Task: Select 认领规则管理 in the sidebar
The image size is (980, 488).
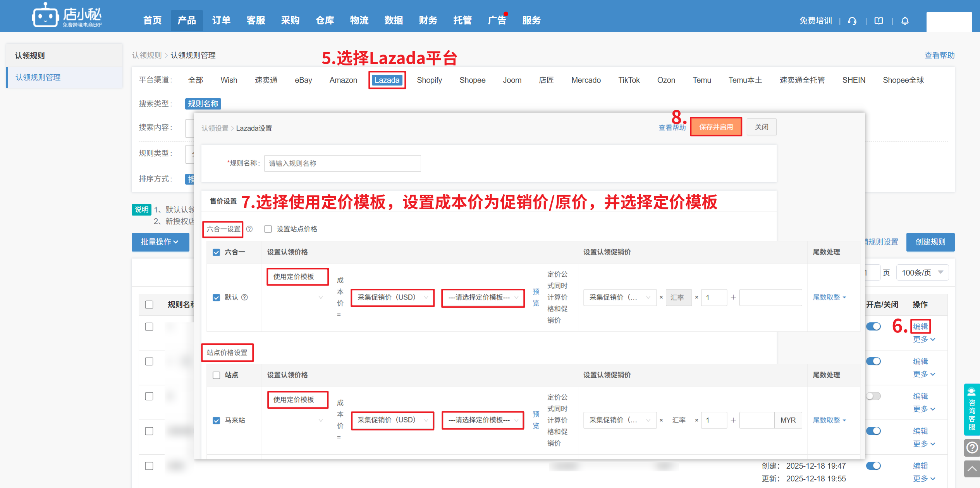Action: click(38, 77)
